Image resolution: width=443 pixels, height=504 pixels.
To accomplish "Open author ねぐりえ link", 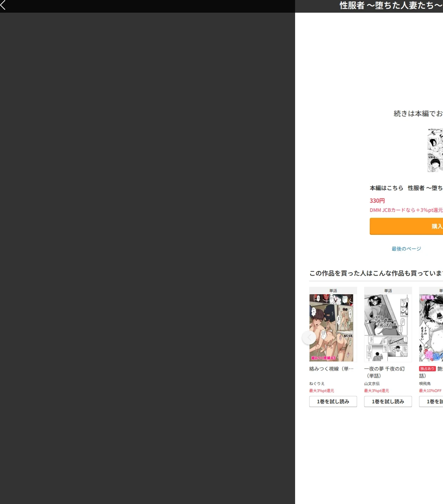I will [317, 384].
